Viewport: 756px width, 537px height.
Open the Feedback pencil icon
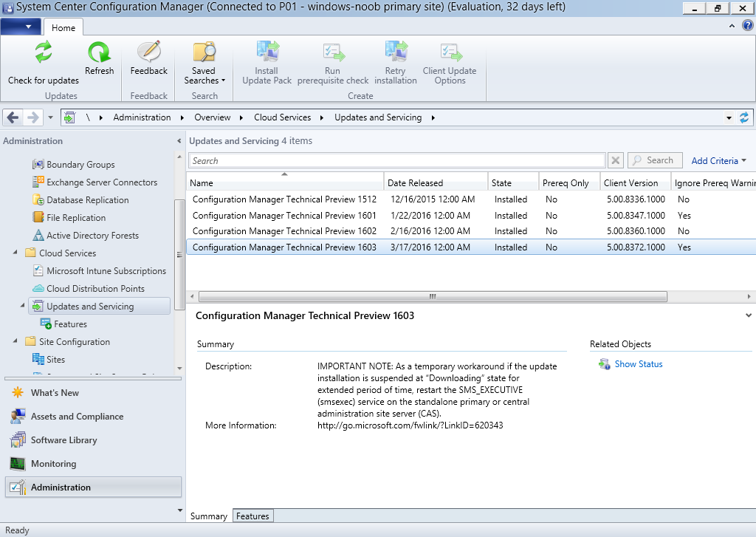pyautogui.click(x=149, y=52)
